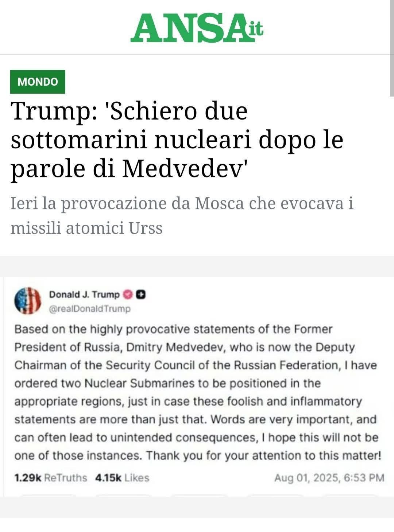This screenshot has height=532, width=394.
Task: Open the ANSA.it logo homepage link
Action: tap(197, 27)
